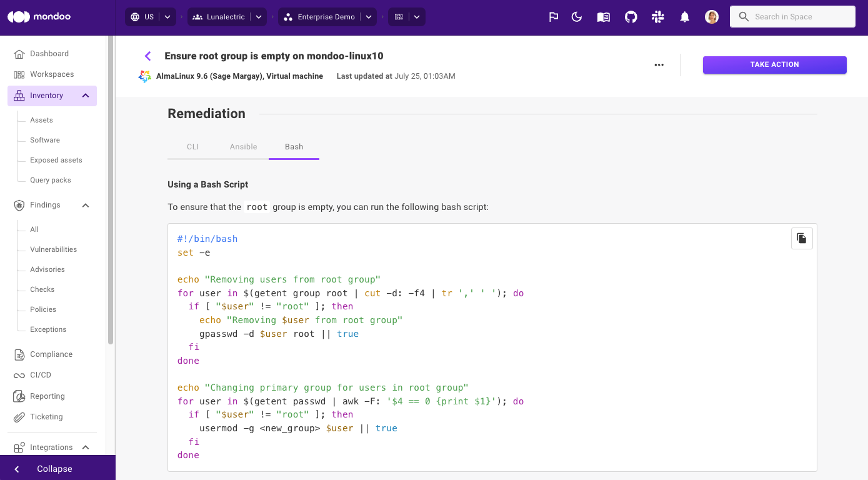Image resolution: width=868 pixels, height=480 pixels.
Task: Click the Mondoo logo in the sidebar
Action: coord(39,16)
